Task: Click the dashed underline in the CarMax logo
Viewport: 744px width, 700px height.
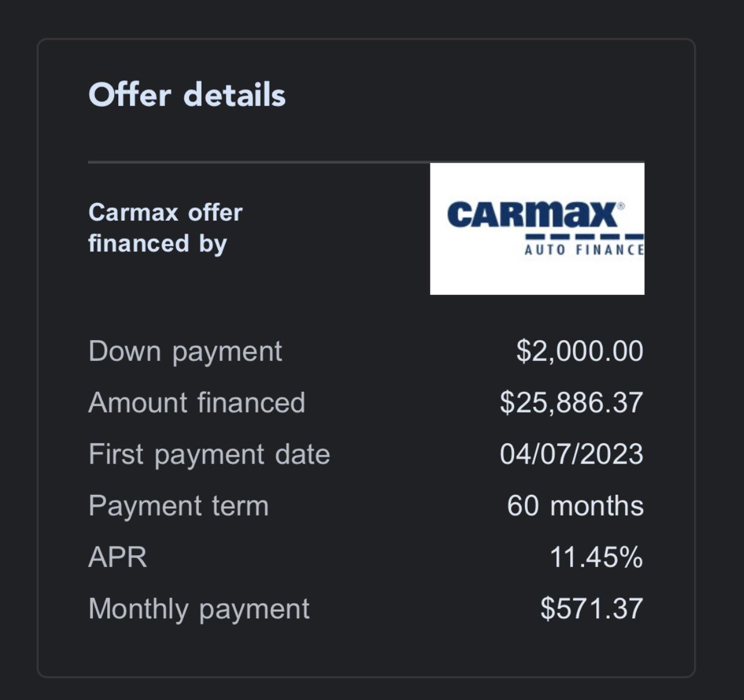Action: pyautogui.click(x=583, y=236)
